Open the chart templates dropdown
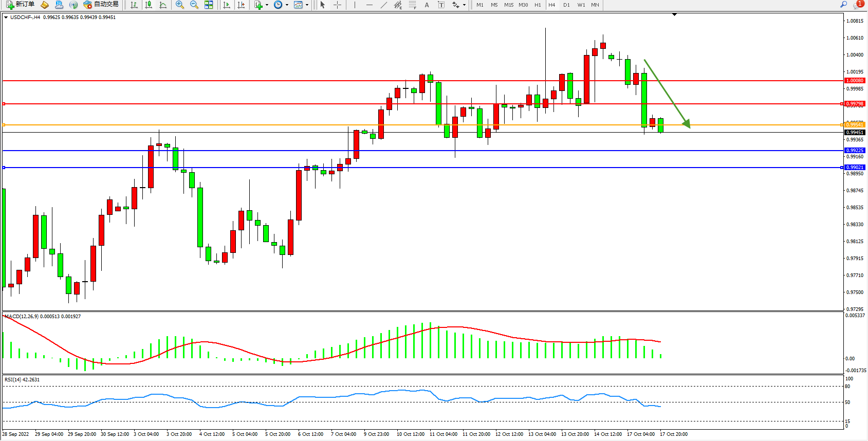The height and width of the screenshot is (441, 868). [307, 5]
